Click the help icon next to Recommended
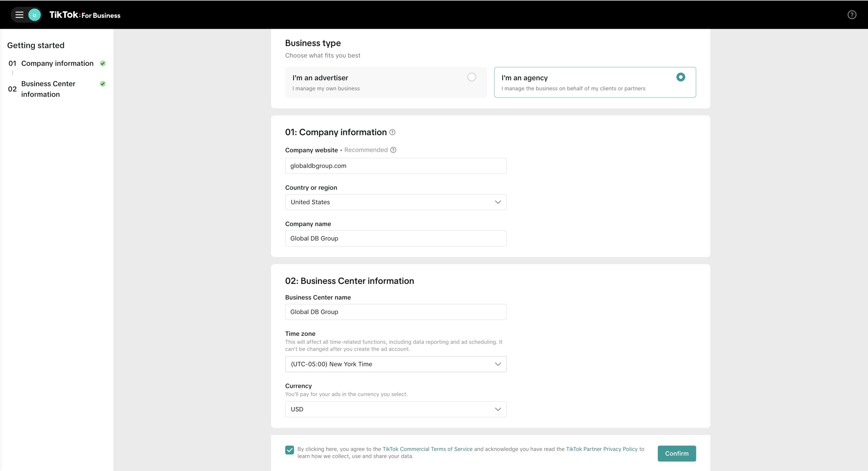This screenshot has width=868, height=471. click(x=393, y=150)
